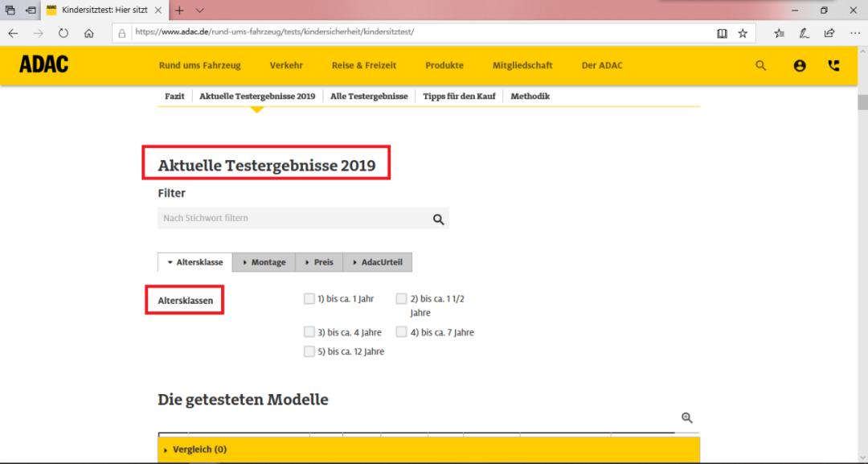Open the Produkte menu

point(444,65)
